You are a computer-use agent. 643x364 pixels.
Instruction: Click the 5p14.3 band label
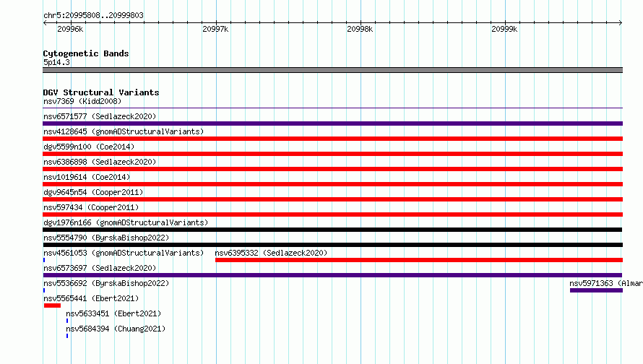click(x=56, y=62)
